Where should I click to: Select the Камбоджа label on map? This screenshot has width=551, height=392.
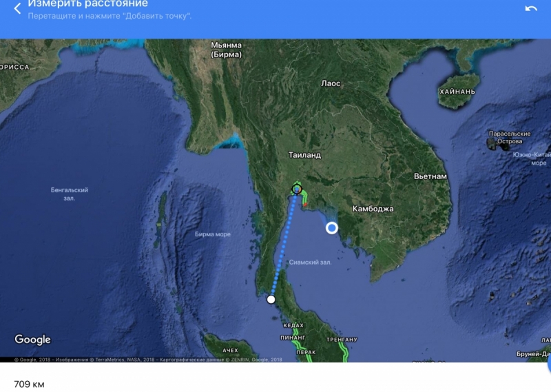(x=373, y=209)
